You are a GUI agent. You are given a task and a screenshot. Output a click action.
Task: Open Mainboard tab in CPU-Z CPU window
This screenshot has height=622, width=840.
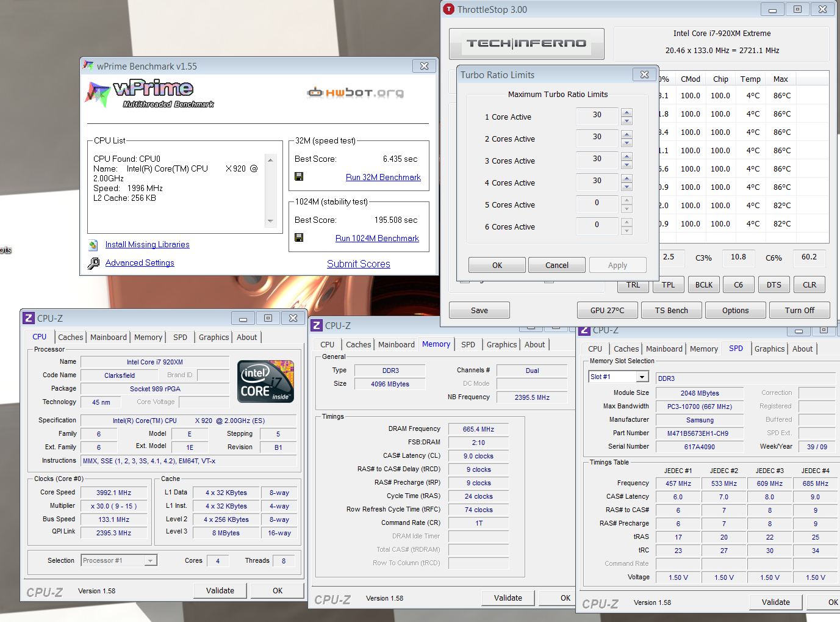click(109, 337)
